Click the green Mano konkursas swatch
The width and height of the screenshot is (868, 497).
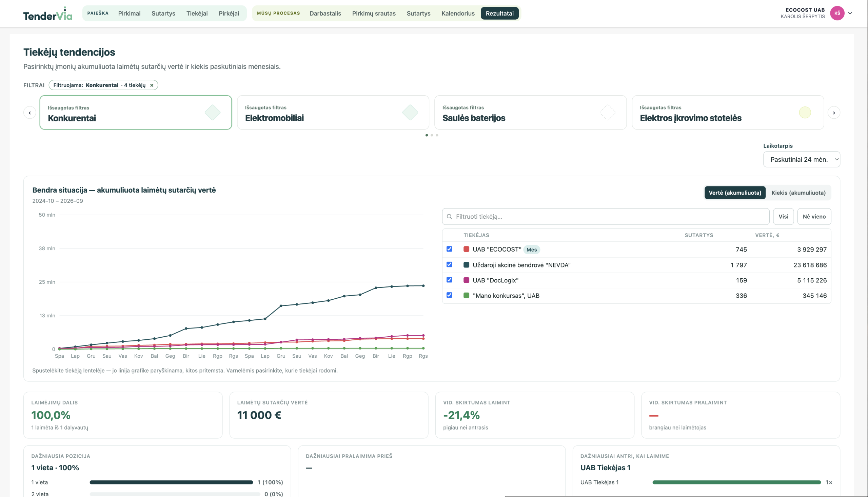pyautogui.click(x=466, y=296)
